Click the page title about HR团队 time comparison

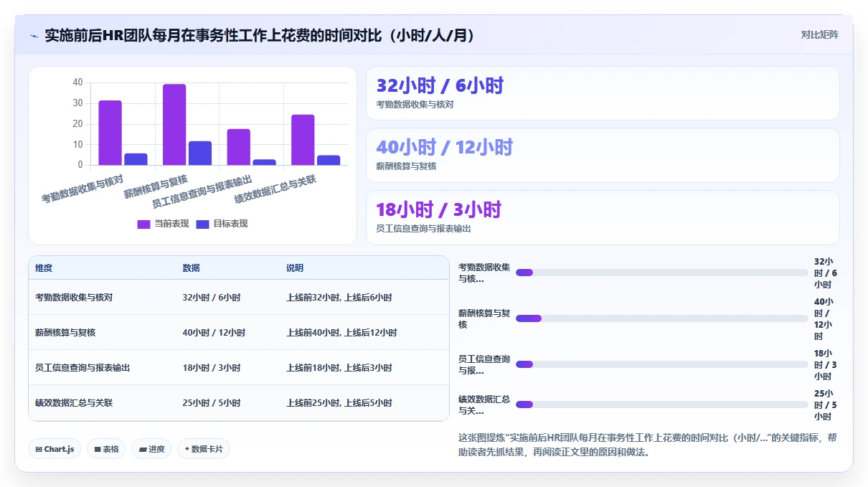pos(260,36)
